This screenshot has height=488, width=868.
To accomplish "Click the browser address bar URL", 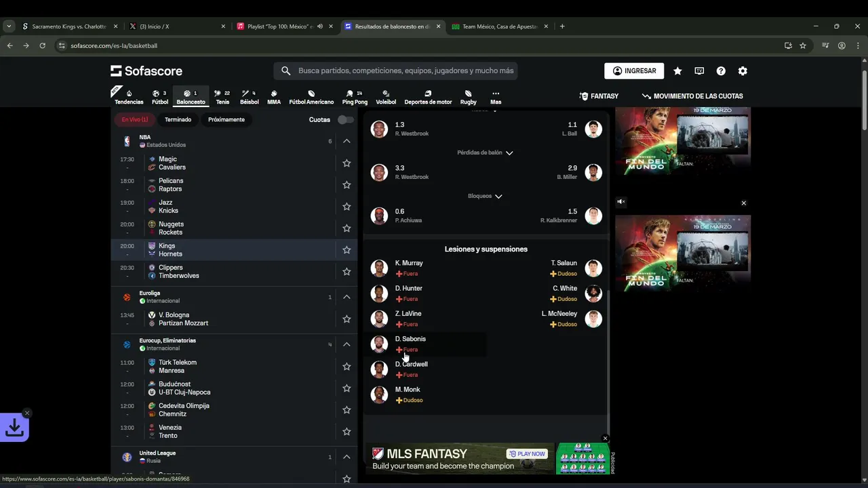I will point(114,45).
